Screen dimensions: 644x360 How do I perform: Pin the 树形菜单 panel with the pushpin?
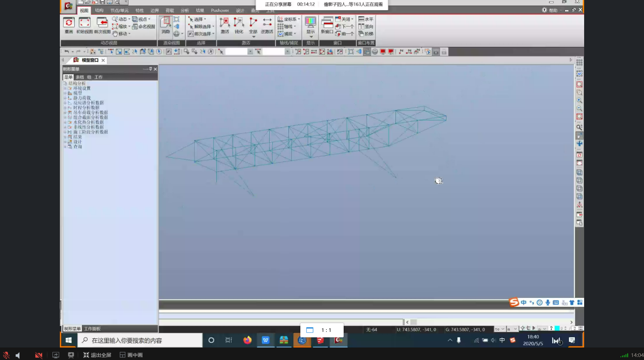pyautogui.click(x=150, y=69)
